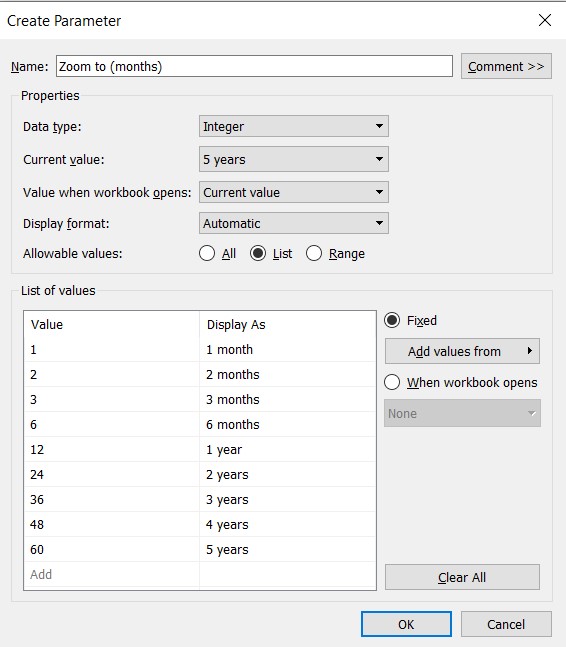Select the All allowable values radio

coord(207,253)
